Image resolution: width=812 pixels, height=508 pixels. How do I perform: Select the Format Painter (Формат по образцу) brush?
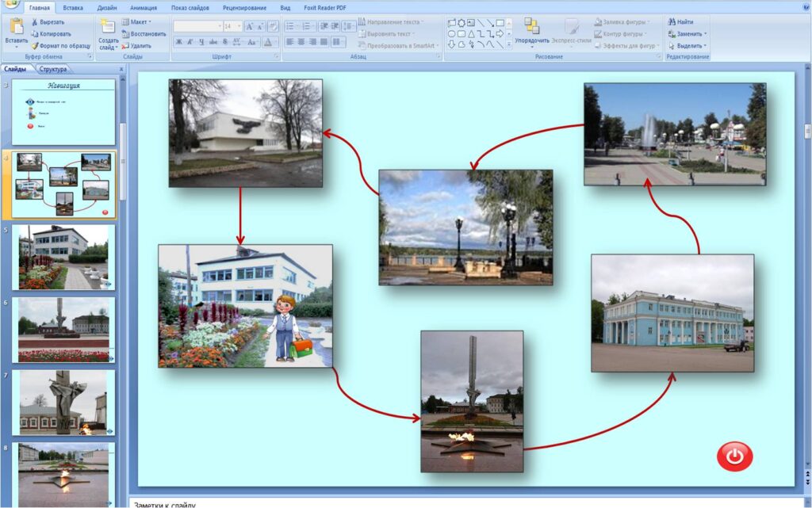click(35, 46)
